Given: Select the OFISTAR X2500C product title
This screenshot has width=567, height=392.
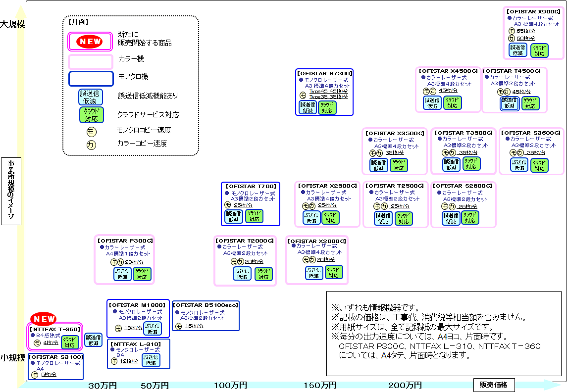Looking at the screenshot, I should click(x=327, y=186).
